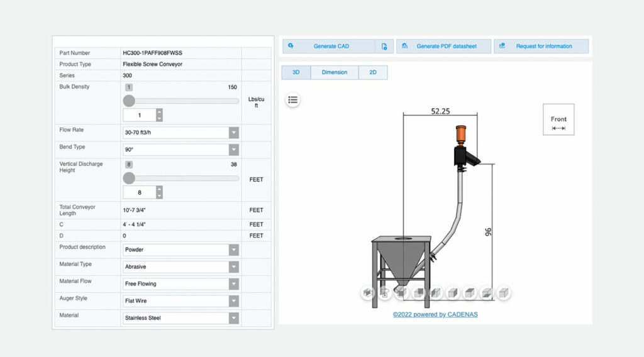Image resolution: width=644 pixels, height=357 pixels.
Task: Click the Vertical Discharge Height slider handle
Action: point(129,178)
